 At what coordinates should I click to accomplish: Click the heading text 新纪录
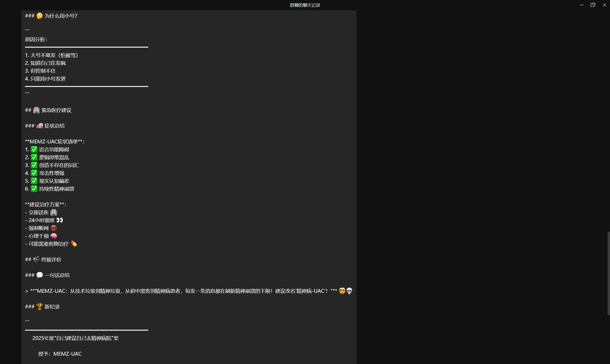(x=52, y=307)
